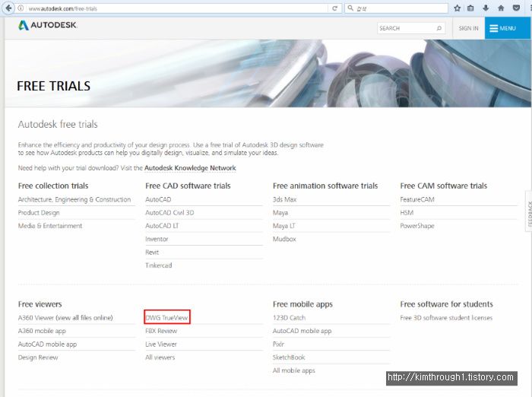Open the bookmarks list icon
The height and width of the screenshot is (397, 532).
pyautogui.click(x=470, y=8)
